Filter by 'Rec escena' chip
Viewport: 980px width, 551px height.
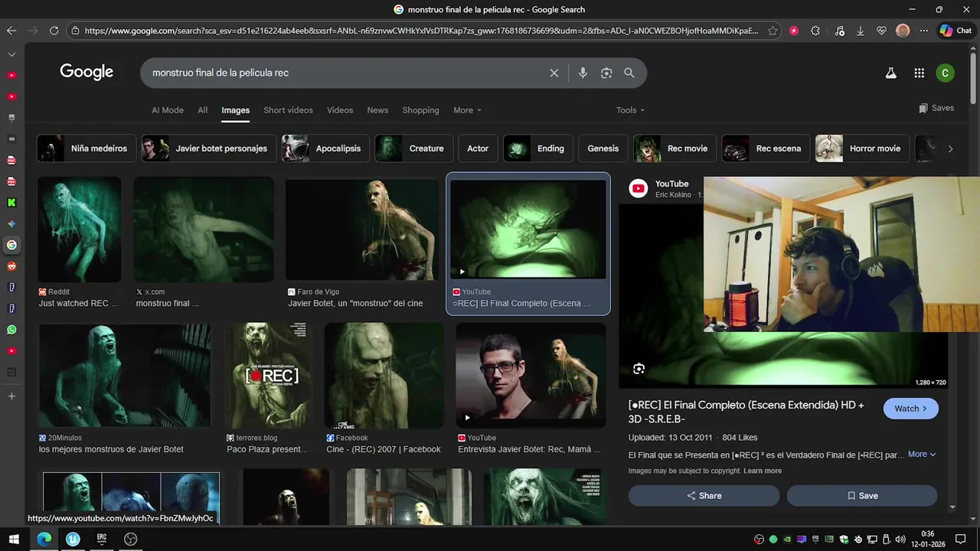[766, 148]
